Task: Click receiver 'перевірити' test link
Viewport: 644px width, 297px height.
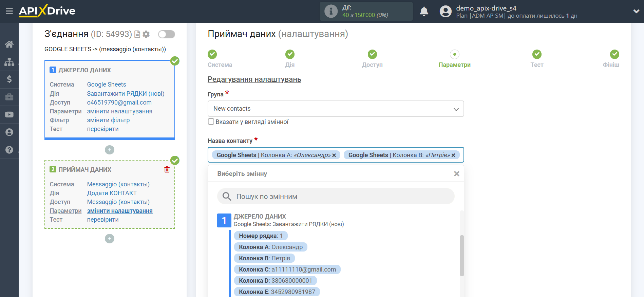Action: click(103, 220)
